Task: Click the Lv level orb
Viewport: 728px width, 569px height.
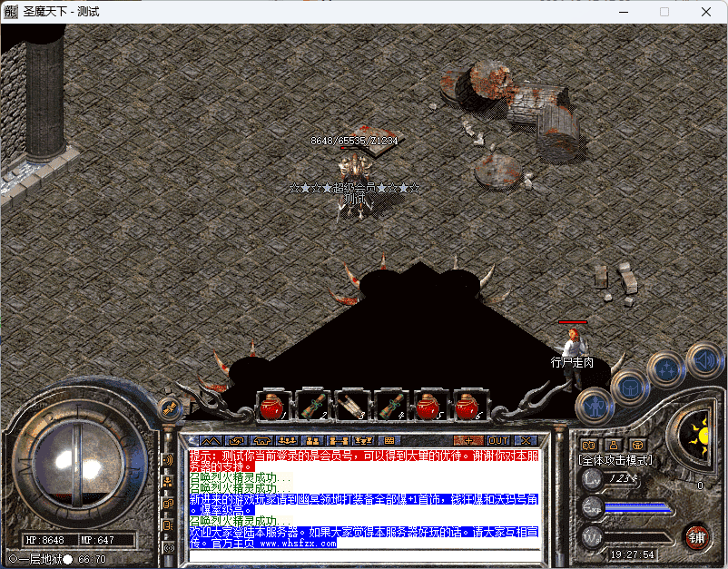Action: pyautogui.click(x=593, y=478)
